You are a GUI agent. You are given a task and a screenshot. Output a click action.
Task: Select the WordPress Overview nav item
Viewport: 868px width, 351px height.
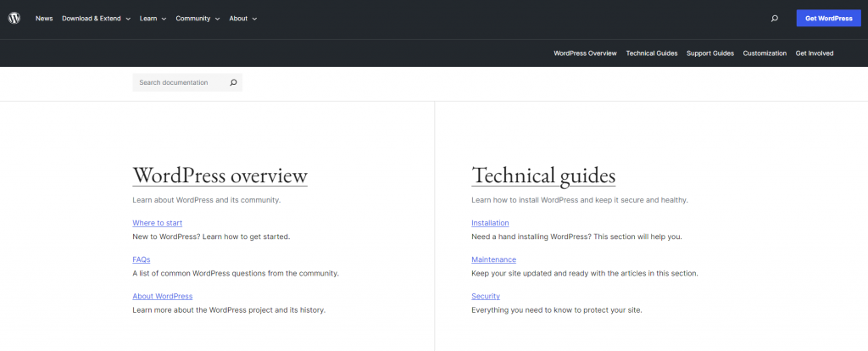tap(585, 53)
